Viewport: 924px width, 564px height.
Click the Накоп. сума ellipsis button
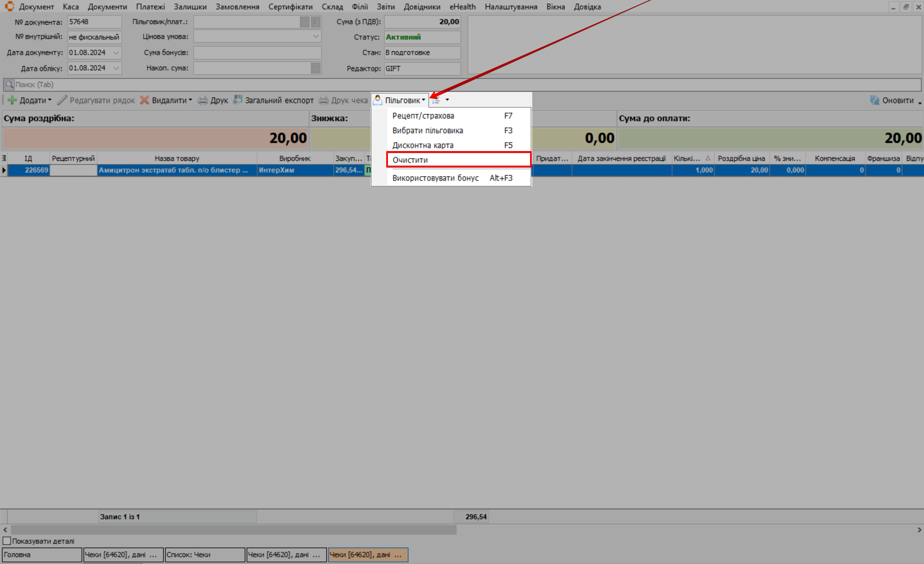(x=316, y=68)
